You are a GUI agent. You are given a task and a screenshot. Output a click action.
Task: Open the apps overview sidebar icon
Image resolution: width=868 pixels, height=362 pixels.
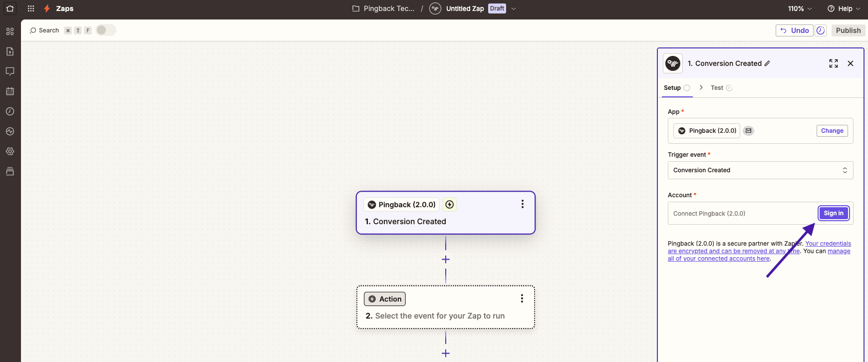(10, 31)
